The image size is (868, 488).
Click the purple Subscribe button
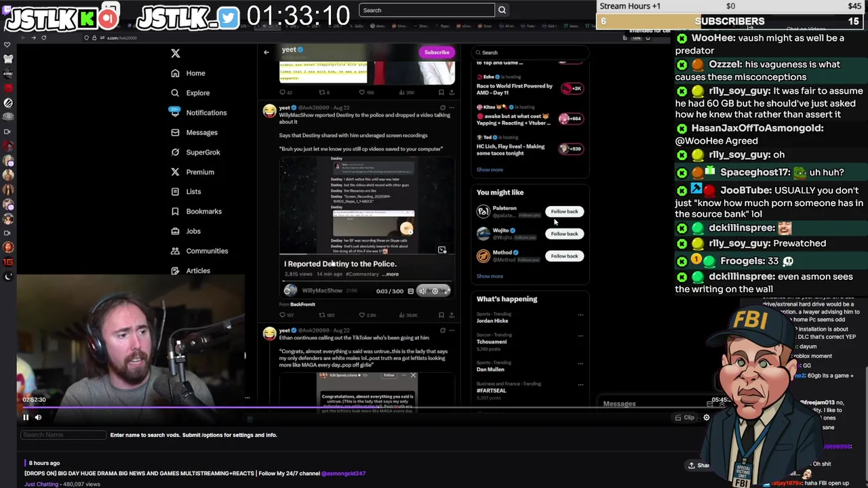pyautogui.click(x=437, y=52)
